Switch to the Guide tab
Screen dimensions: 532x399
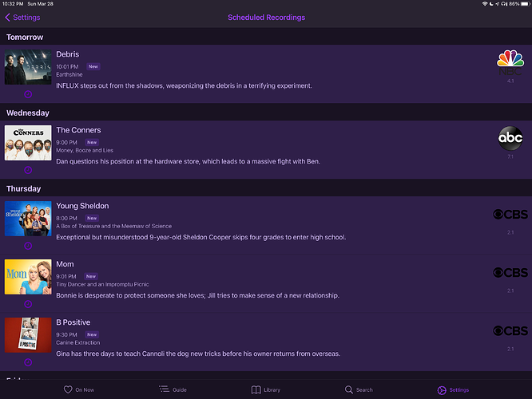coord(173,389)
